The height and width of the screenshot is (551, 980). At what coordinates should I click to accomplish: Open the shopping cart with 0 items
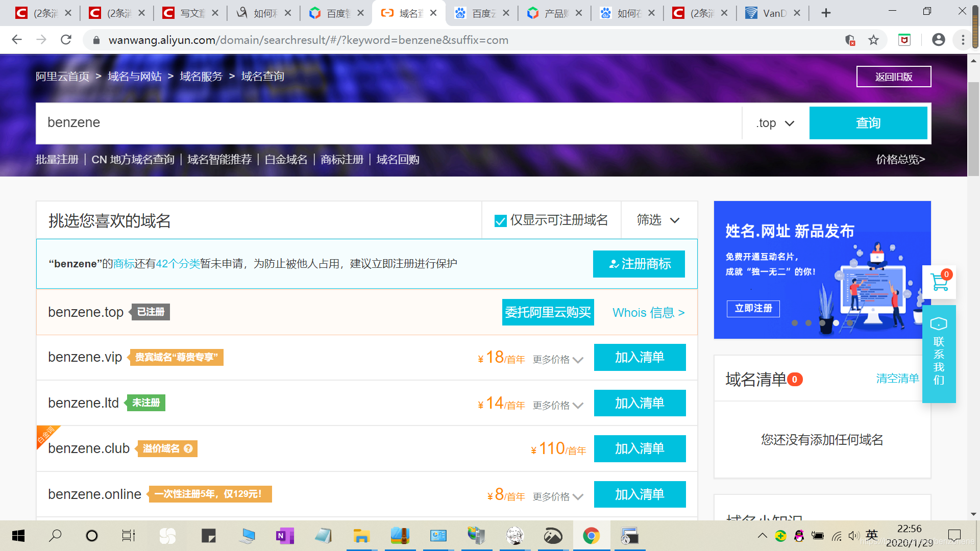click(940, 283)
